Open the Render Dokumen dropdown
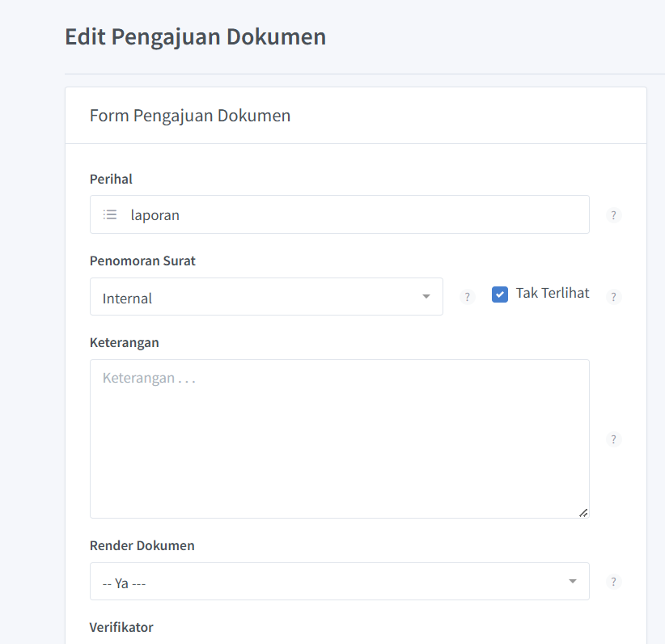Image resolution: width=665 pixels, height=644 pixels. pyautogui.click(x=324, y=582)
